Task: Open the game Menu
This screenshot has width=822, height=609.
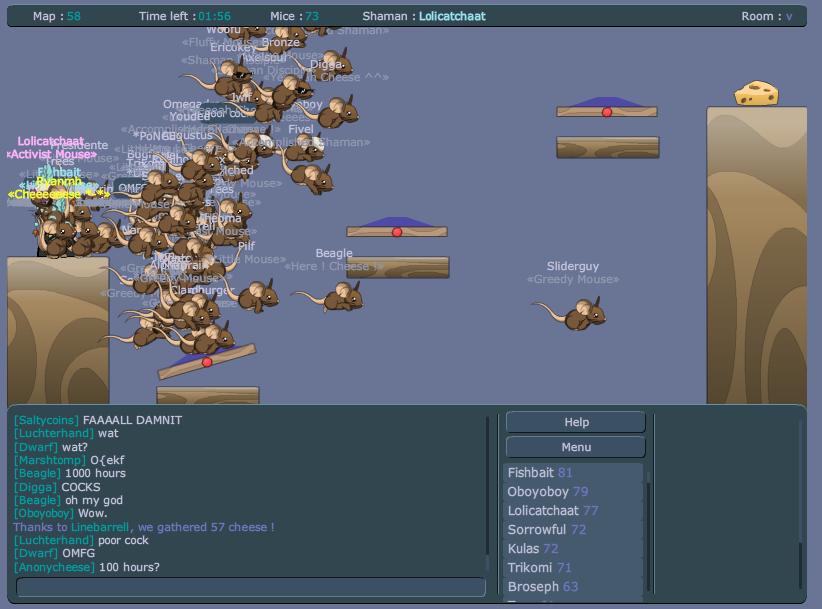Action: click(576, 447)
